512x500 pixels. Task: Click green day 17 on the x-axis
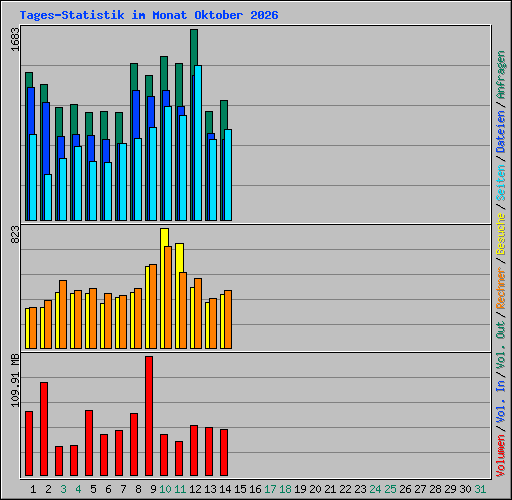pos(270,489)
